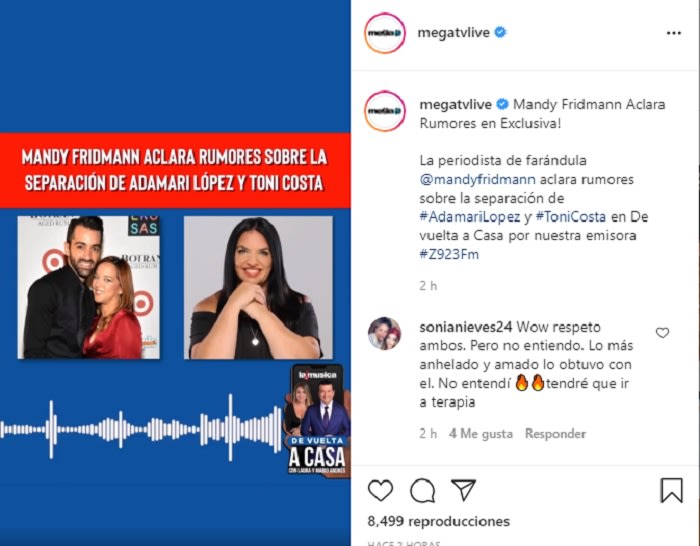The image size is (700, 546).
Task: Like sonianieves24's comment with small heart
Action: point(662,333)
